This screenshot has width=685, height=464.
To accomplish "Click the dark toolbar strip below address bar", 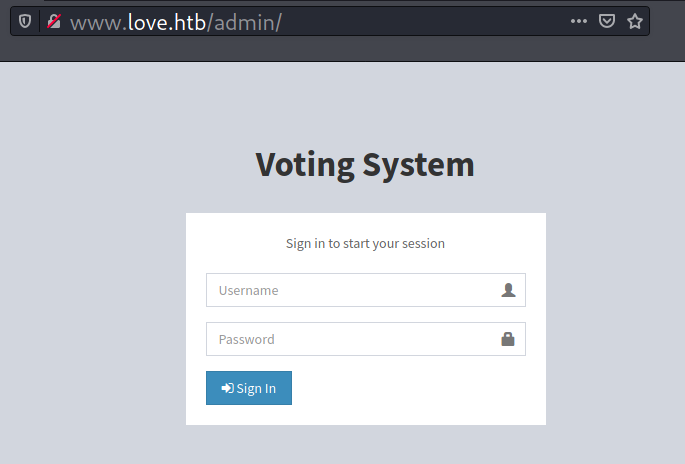I will (x=340, y=50).
